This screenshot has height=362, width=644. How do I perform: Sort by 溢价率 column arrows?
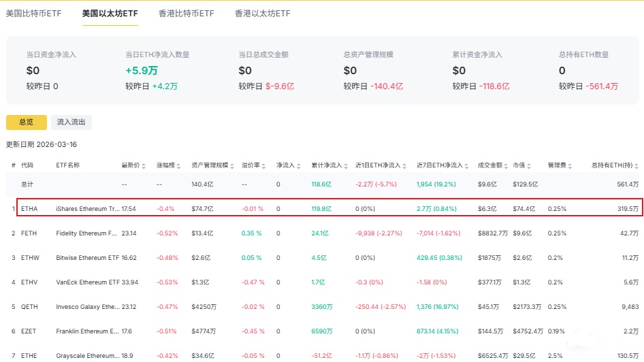(x=263, y=166)
